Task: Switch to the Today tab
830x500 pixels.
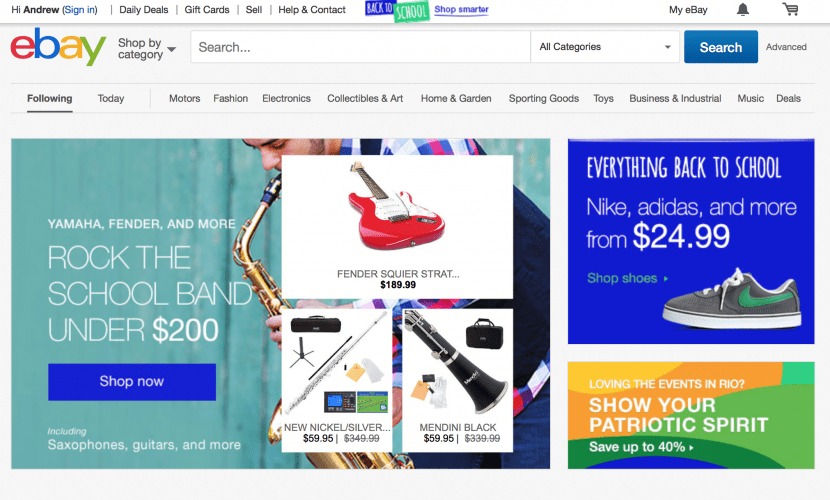Action: (111, 98)
